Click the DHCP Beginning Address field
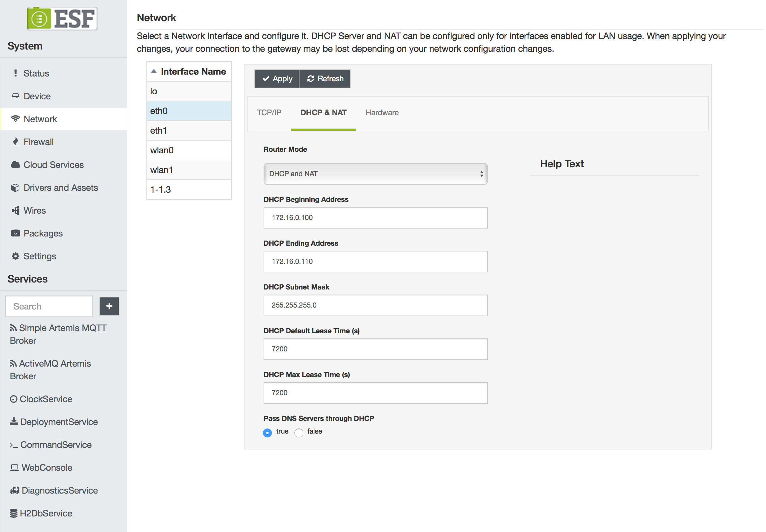Image resolution: width=766 pixels, height=532 pixels. [x=375, y=218]
